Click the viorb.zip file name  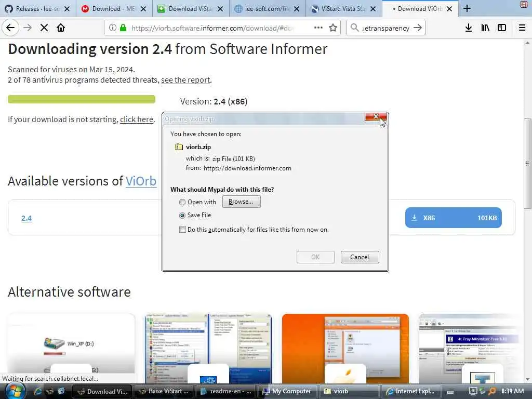click(x=198, y=147)
